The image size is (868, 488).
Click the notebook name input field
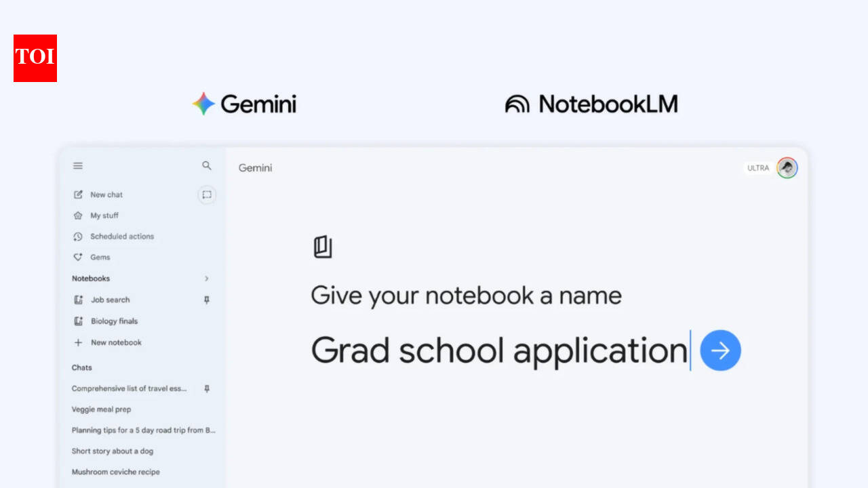pyautogui.click(x=500, y=350)
